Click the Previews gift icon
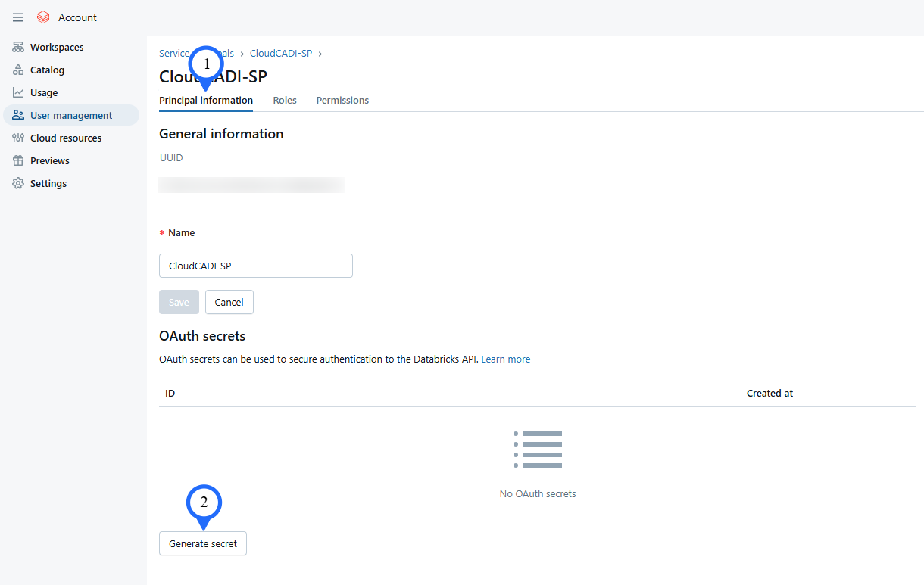The width and height of the screenshot is (924, 585). click(18, 160)
